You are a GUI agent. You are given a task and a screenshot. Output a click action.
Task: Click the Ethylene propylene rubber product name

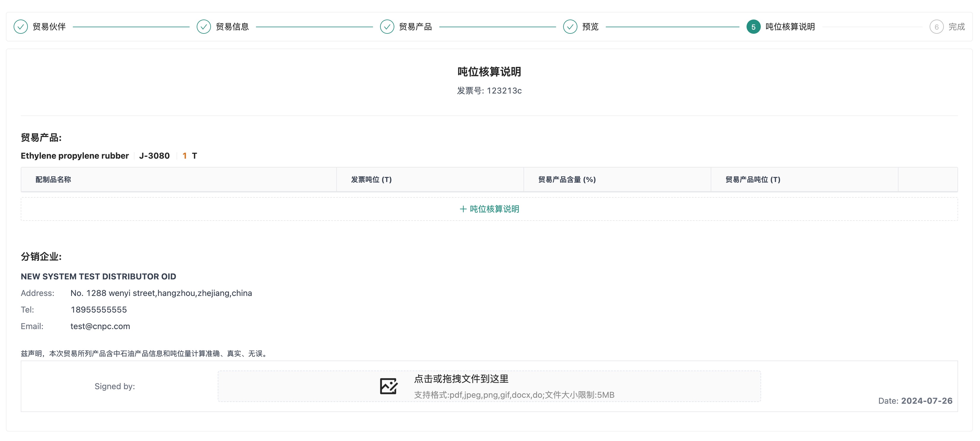point(75,156)
